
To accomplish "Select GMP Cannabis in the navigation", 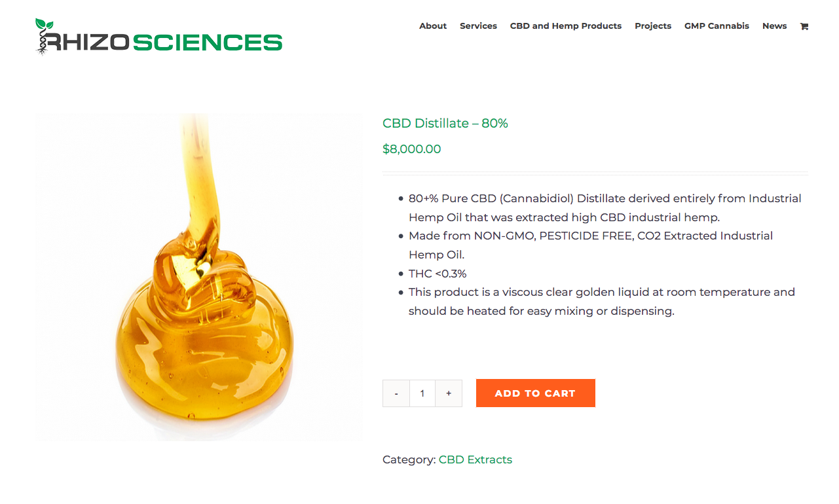I will 717,26.
